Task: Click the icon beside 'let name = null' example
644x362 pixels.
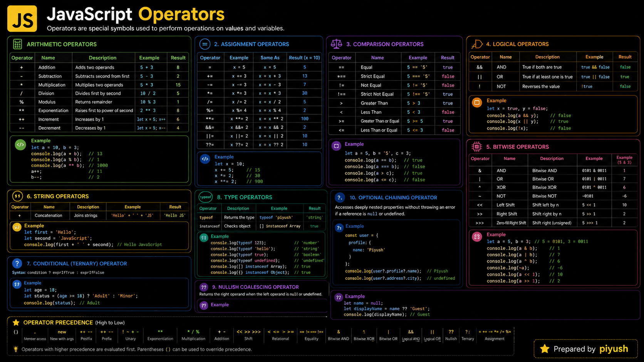Action: coord(339,297)
